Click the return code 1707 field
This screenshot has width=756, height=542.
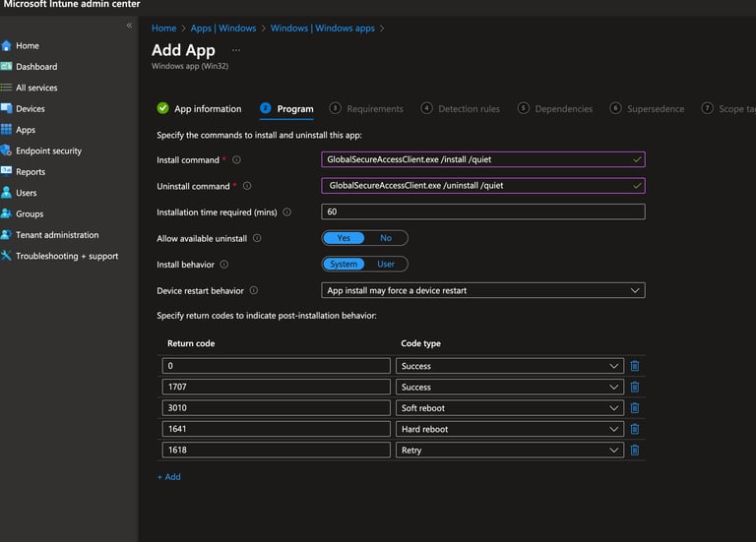[277, 387]
